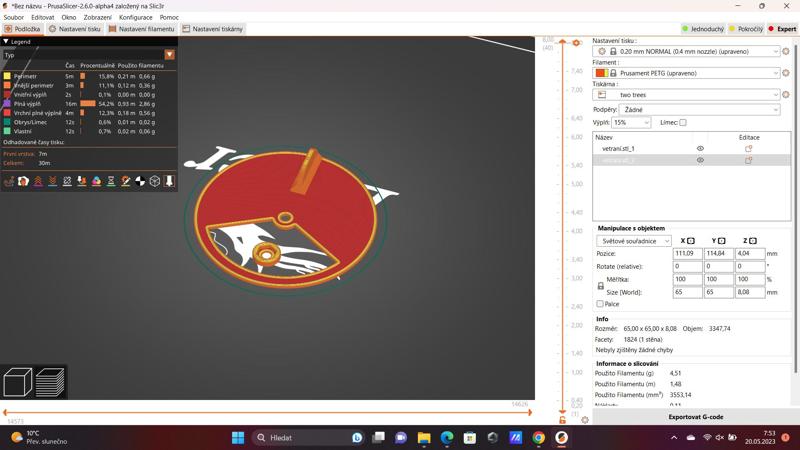Click the X position field 111,09
Screen dimensions: 800x450
688,254
